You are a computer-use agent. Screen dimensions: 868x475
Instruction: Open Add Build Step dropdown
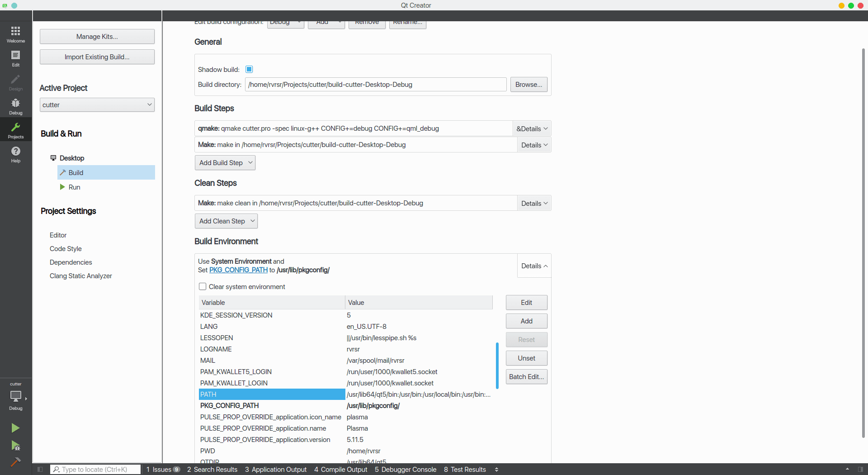[225, 163]
